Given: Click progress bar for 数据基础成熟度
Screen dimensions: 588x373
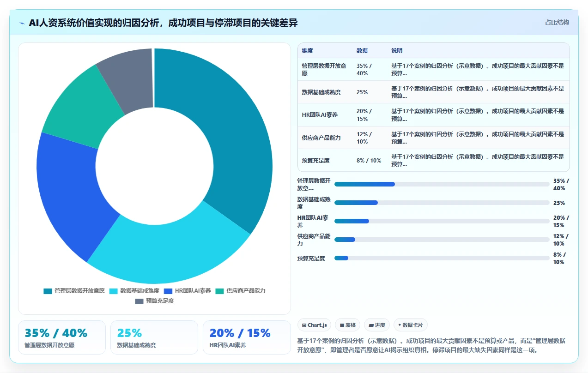Looking at the screenshot, I should (442, 203).
